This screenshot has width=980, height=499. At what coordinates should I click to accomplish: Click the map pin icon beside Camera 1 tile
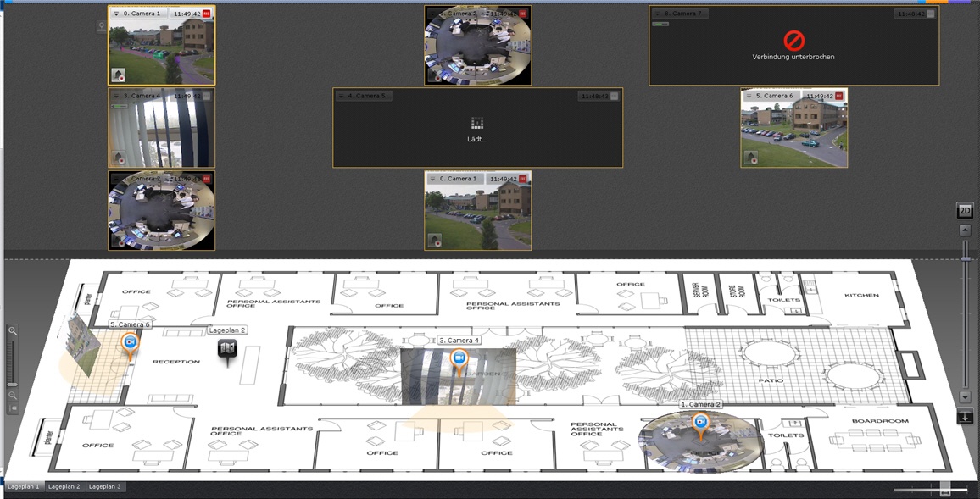pos(101,27)
